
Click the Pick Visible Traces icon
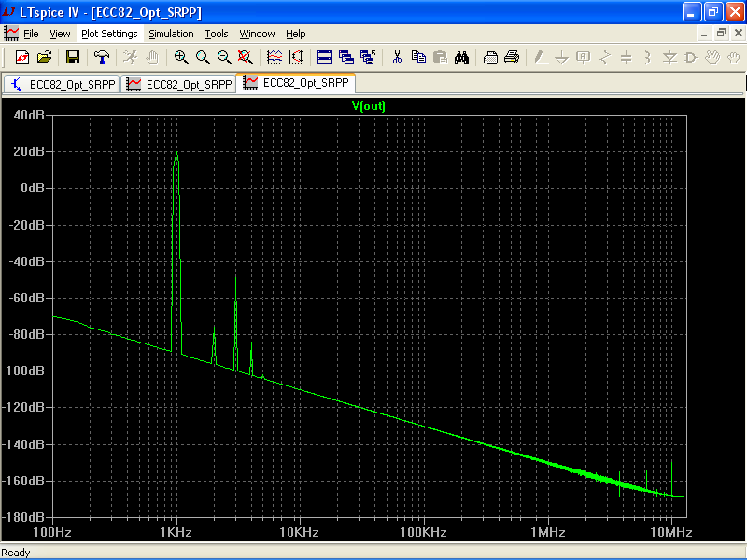coord(275,58)
